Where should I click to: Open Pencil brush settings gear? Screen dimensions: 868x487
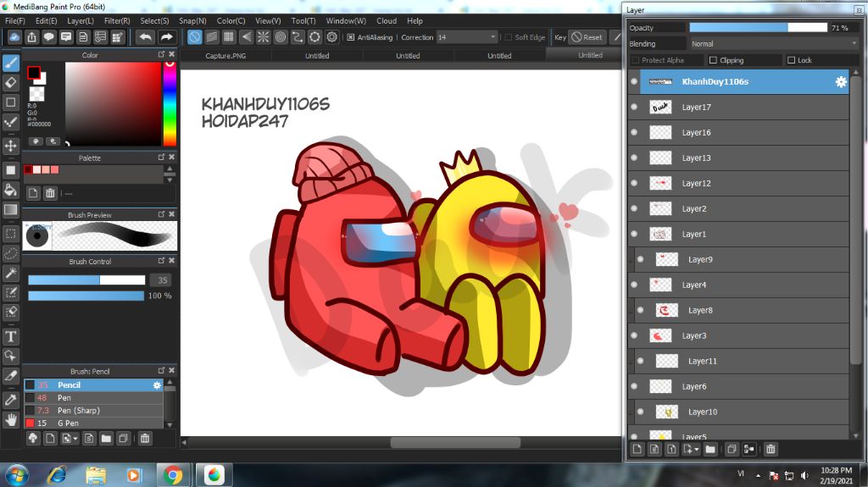(157, 385)
